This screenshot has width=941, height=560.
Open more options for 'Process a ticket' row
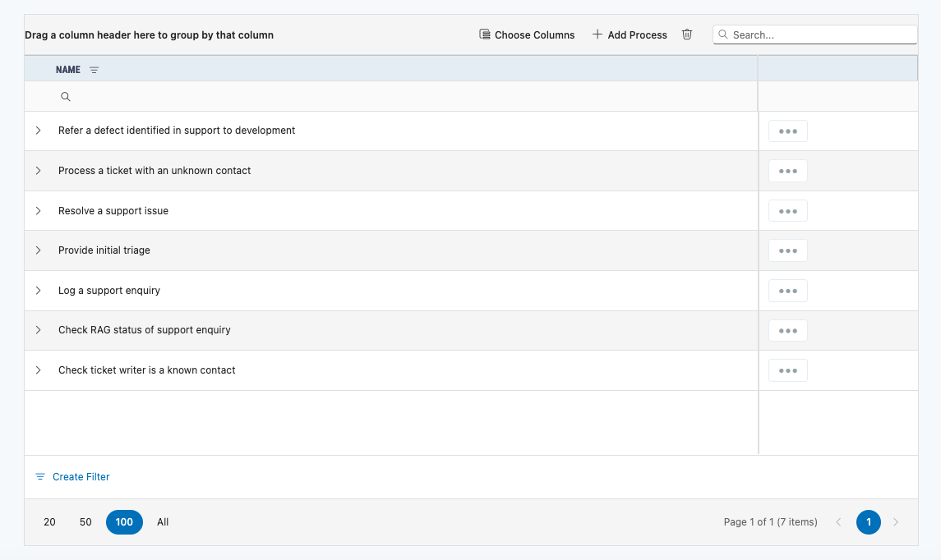pyautogui.click(x=788, y=171)
